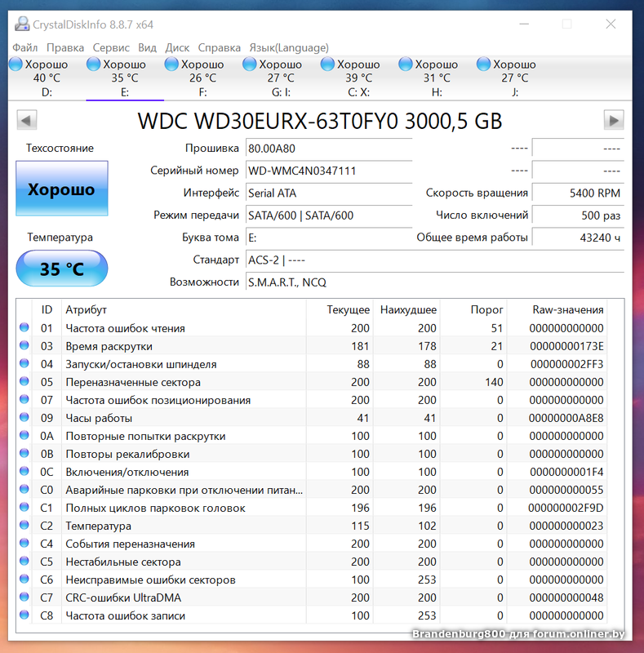644x653 pixels.
Task: Select the status orb of disk J:
Action: [x=483, y=64]
